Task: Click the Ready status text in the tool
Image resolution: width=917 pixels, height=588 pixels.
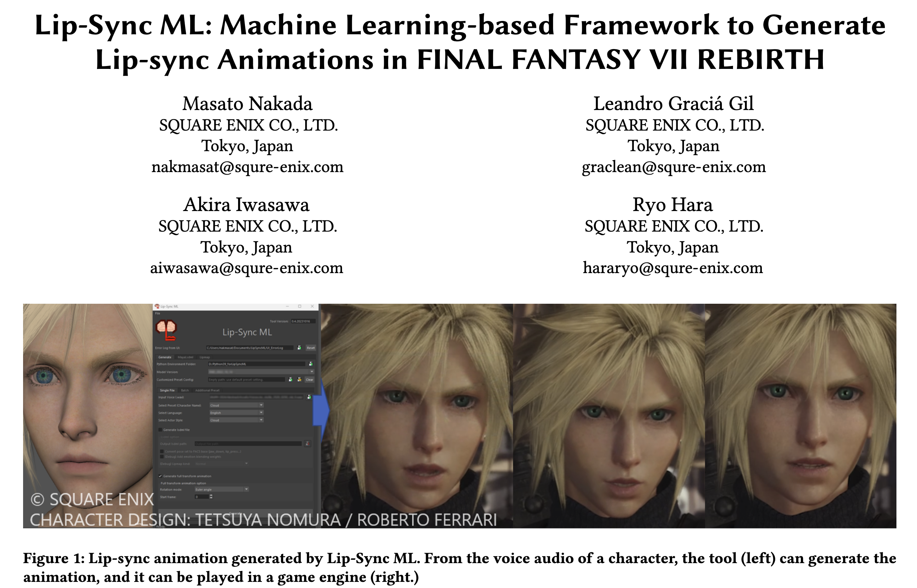Action: coord(160,527)
